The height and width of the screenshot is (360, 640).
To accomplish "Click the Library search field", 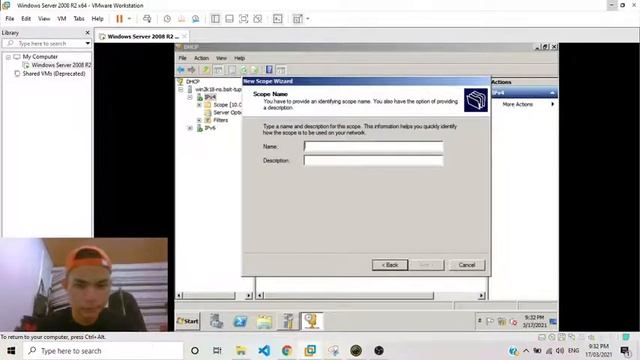I will pos(46,43).
